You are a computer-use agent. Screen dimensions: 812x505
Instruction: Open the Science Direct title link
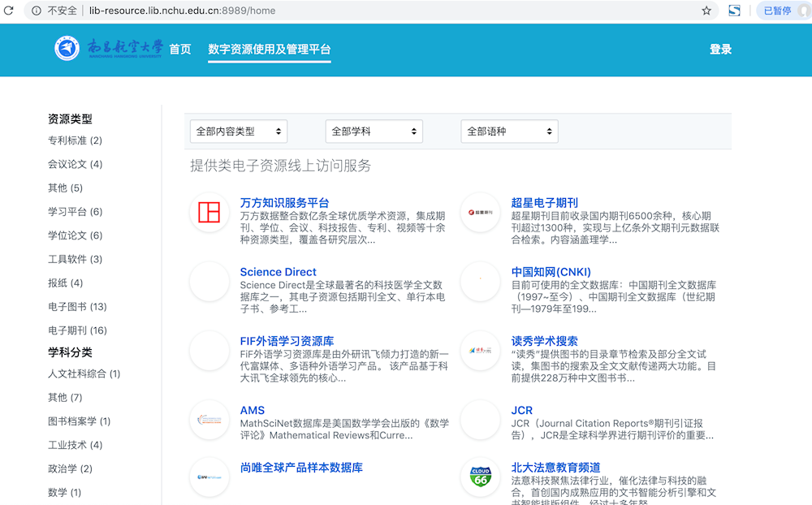[x=278, y=272]
